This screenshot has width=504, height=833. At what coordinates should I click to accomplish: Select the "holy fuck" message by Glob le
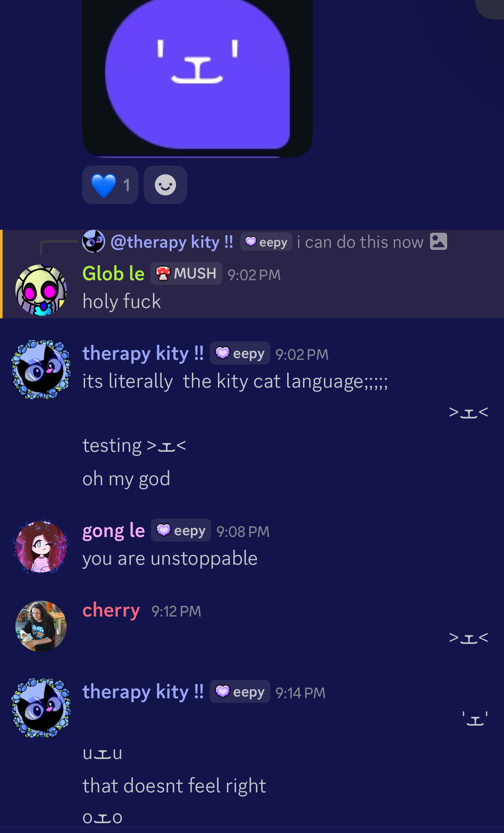[122, 301]
